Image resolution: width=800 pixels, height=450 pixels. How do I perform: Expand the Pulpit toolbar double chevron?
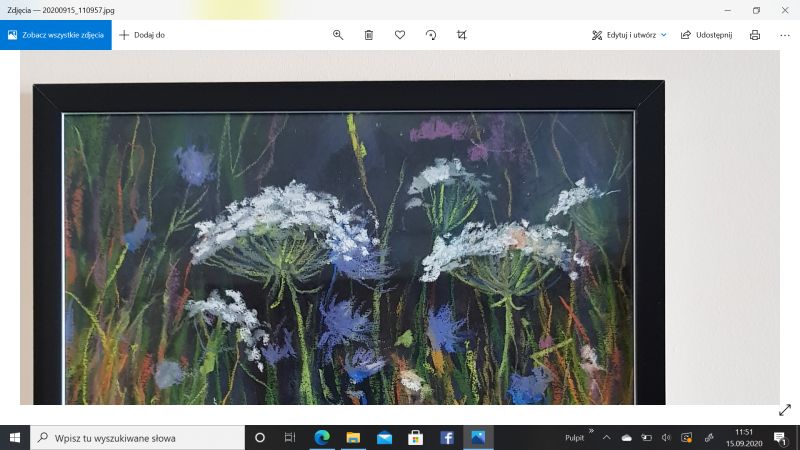tap(591, 431)
